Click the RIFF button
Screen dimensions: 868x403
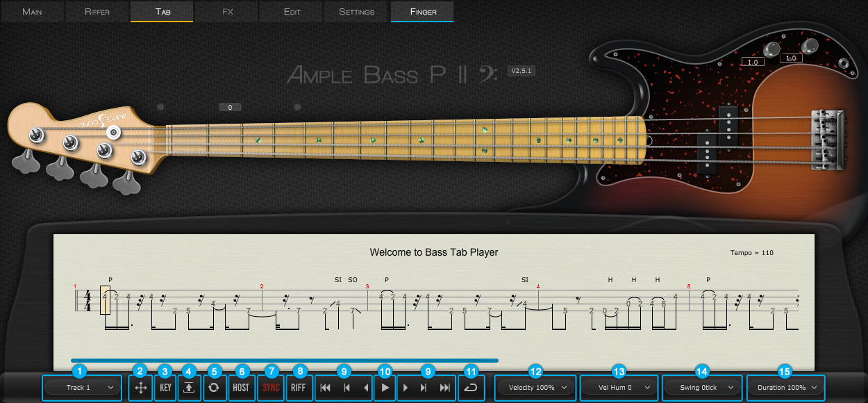pos(299,388)
